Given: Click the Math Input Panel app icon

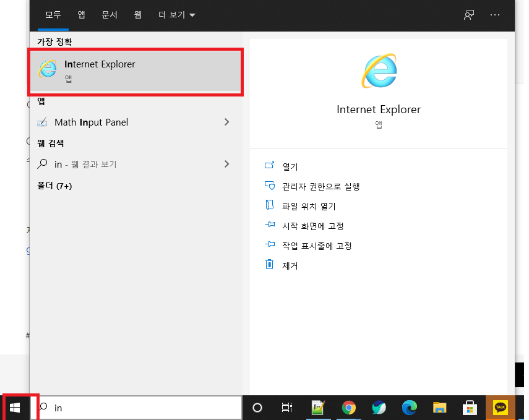Looking at the screenshot, I should coord(42,122).
